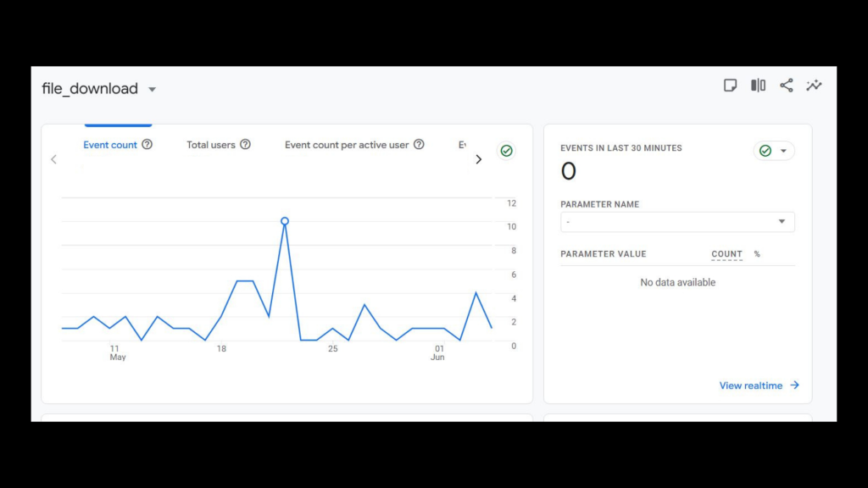Viewport: 868px width, 488px height.
Task: Click the customize report icon
Action: [x=730, y=86]
